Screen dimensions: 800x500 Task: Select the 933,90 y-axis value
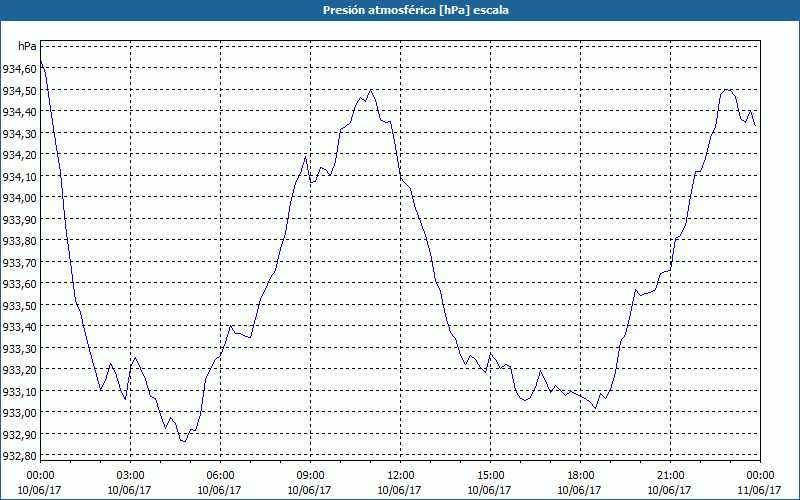coord(19,219)
